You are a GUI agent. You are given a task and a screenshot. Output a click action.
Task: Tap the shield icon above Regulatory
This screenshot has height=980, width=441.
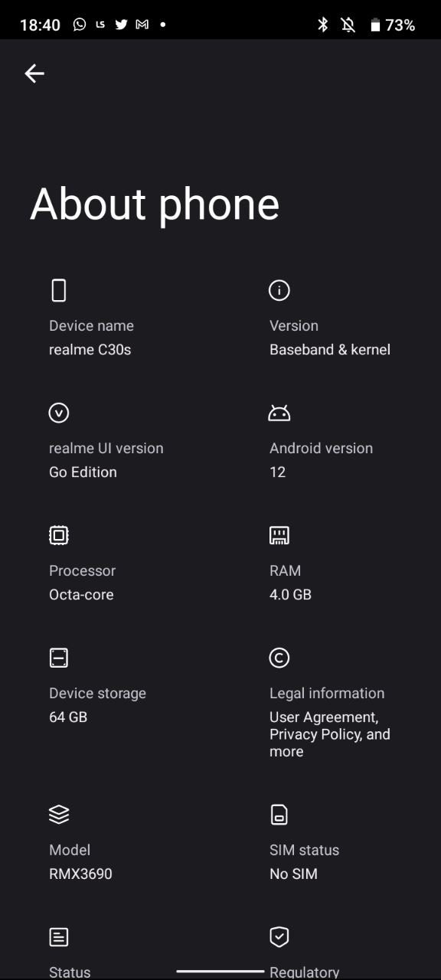click(279, 937)
